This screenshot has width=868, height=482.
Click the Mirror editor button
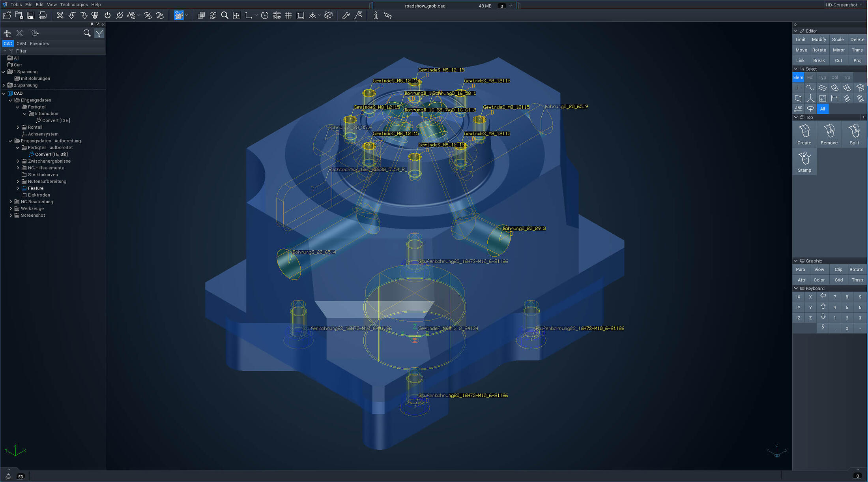point(838,50)
